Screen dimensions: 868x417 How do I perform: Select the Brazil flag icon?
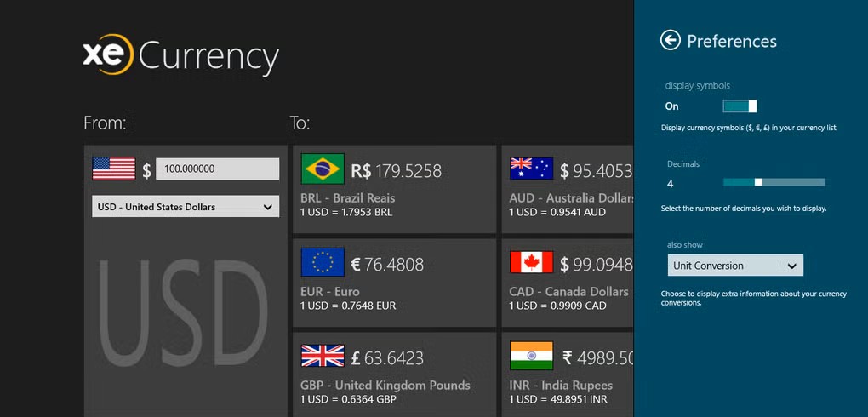click(322, 169)
